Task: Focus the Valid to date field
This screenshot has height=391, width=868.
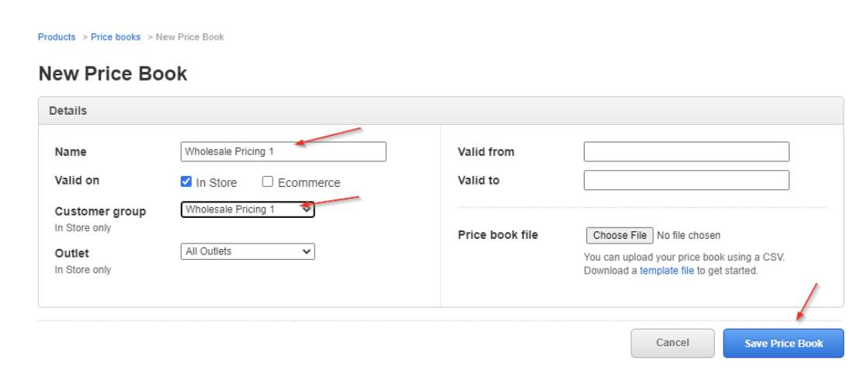Action: coord(686,181)
